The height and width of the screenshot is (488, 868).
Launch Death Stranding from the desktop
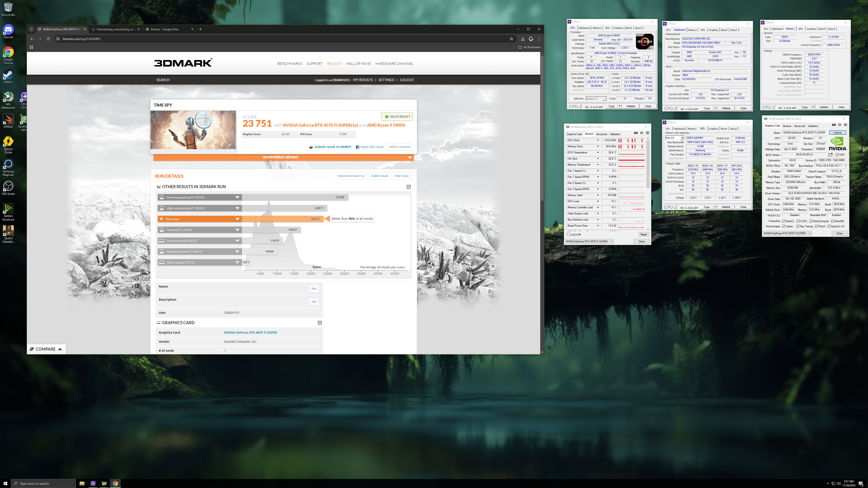[x=8, y=234]
